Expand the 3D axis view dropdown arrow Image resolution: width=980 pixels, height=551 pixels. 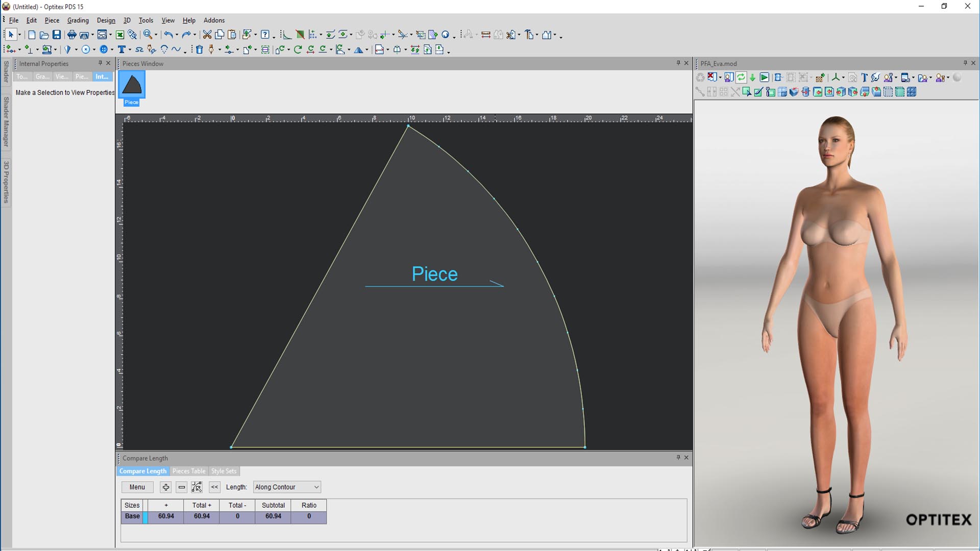point(843,78)
